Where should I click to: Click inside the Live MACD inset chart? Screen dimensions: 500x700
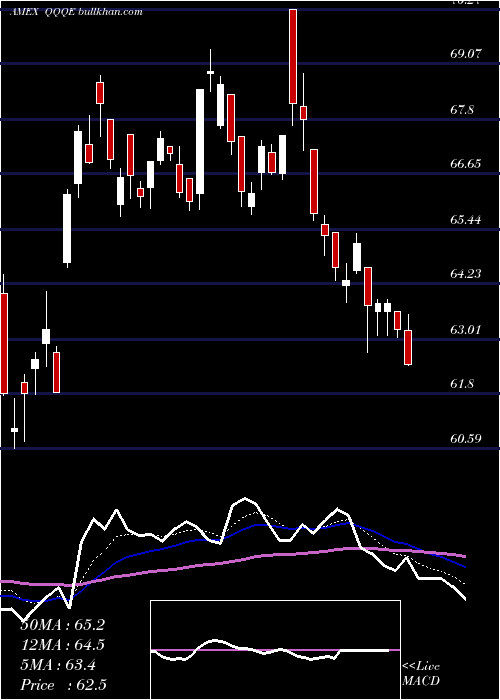click(x=275, y=650)
